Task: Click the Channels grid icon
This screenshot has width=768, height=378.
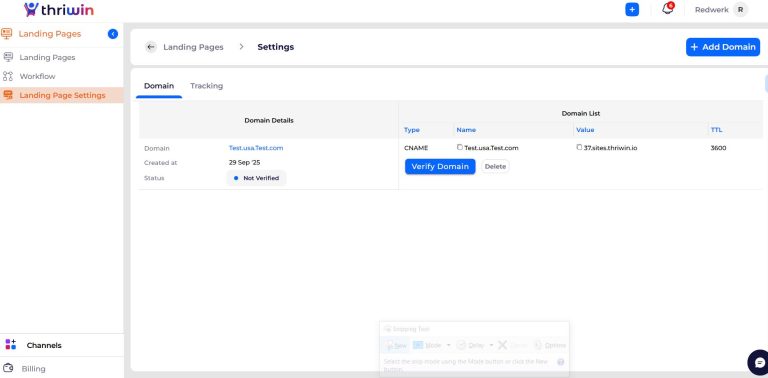Action: tap(11, 344)
